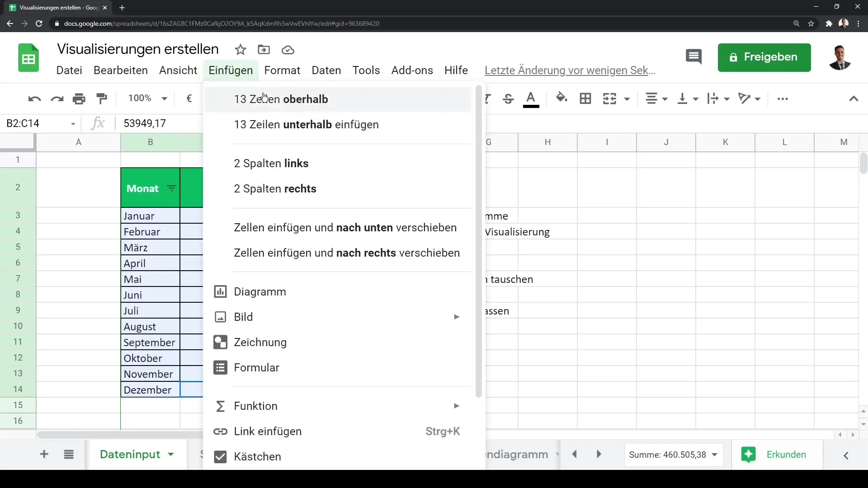Expand the Bild submenu
This screenshot has height=488, width=868.
[x=338, y=317]
